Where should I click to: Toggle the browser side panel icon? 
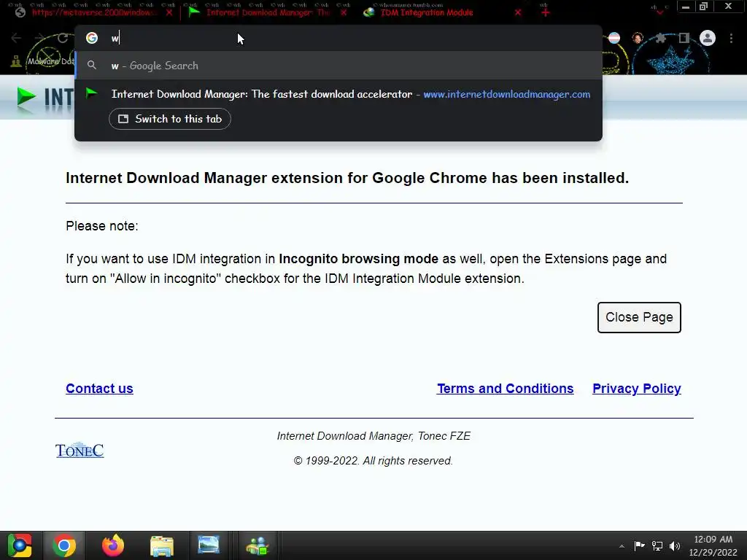point(684,38)
